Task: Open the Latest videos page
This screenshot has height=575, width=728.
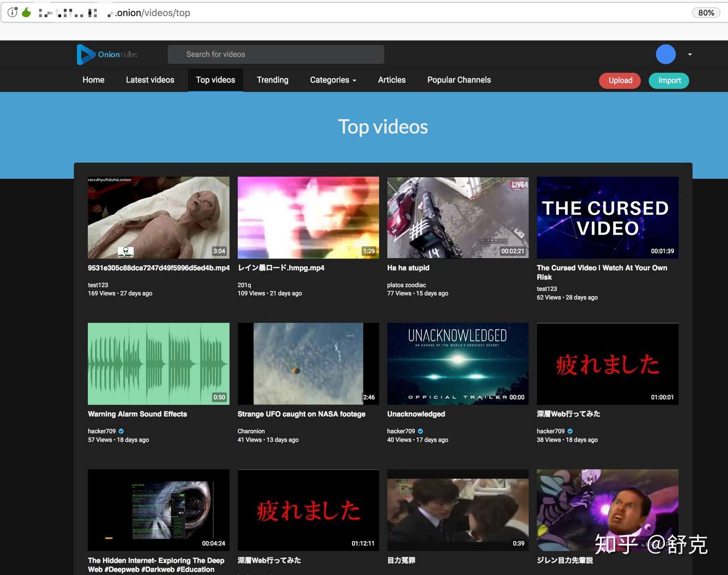Action: coord(150,80)
